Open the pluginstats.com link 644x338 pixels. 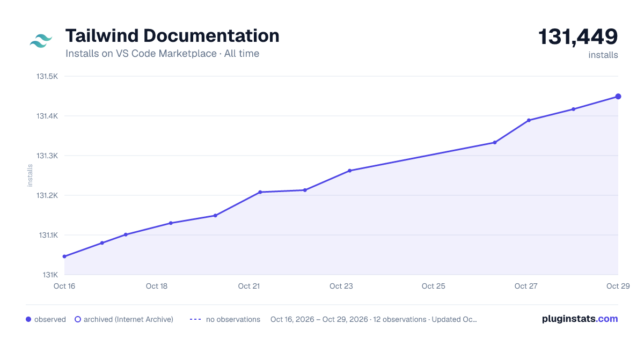(x=580, y=319)
